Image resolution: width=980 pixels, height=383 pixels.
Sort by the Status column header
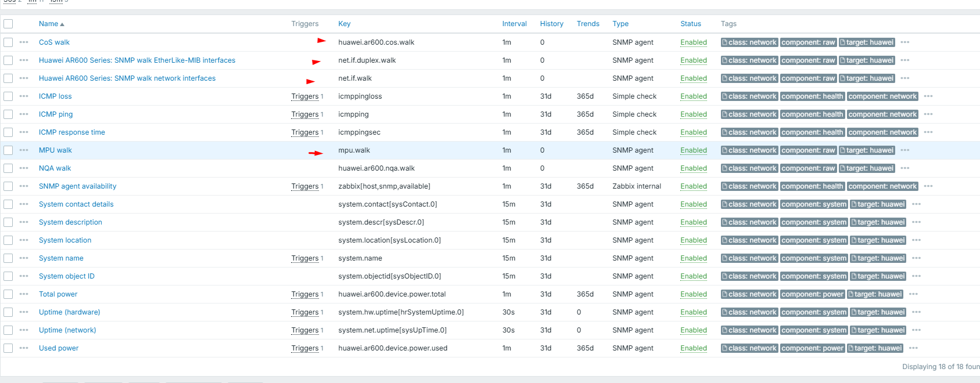pyautogui.click(x=690, y=24)
